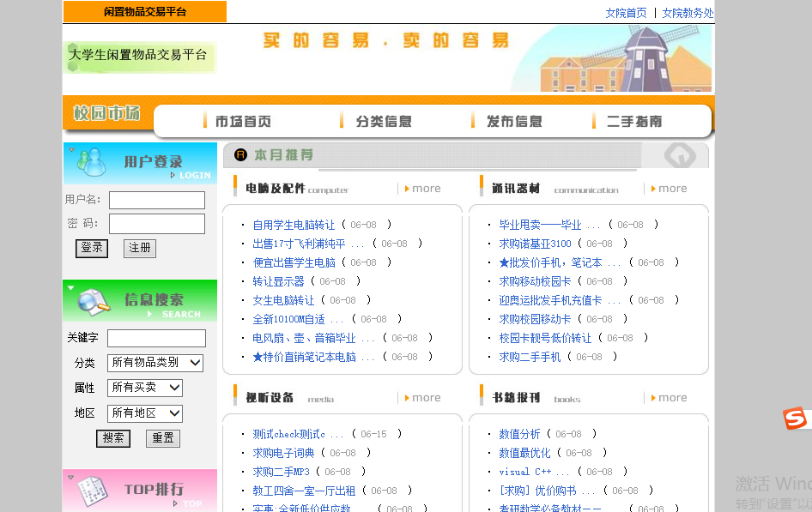Focus the 关键字 search field
Image resolution: width=812 pixels, height=512 pixels.
click(156, 338)
